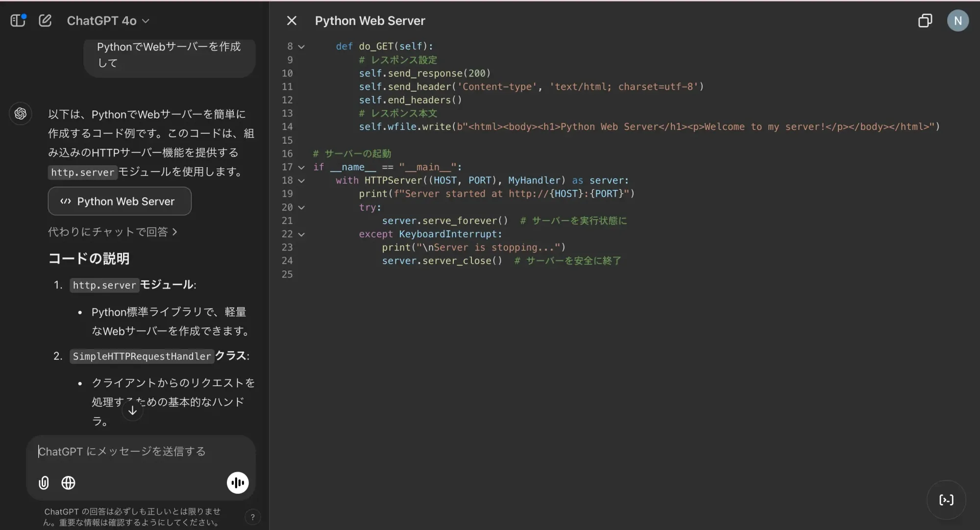Click the # レスポンス設定 comment on line 9

pos(398,60)
